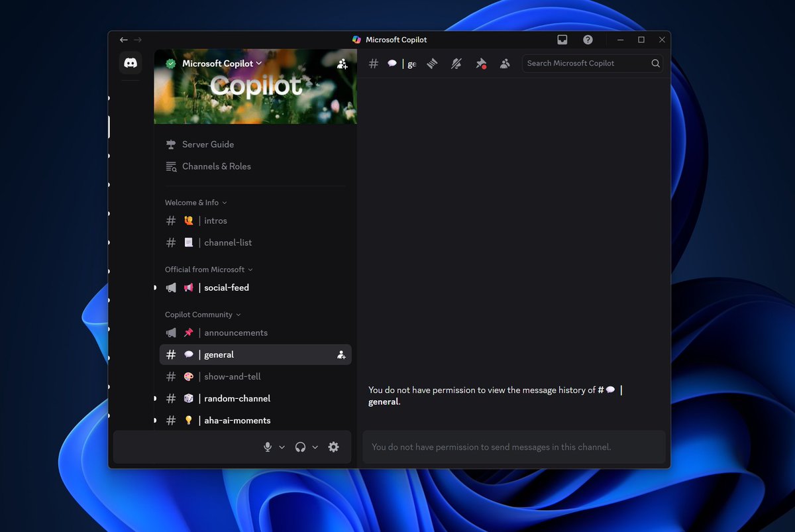Screen dimensions: 795x532
Task: Click the notification bell icon
Action: [456, 63]
